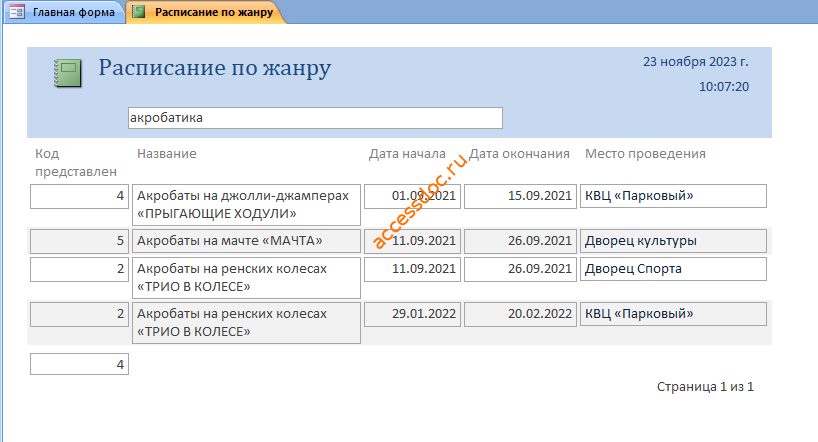
Task: Click end date 26.09.2021 in МАЧТА row
Action: [520, 241]
